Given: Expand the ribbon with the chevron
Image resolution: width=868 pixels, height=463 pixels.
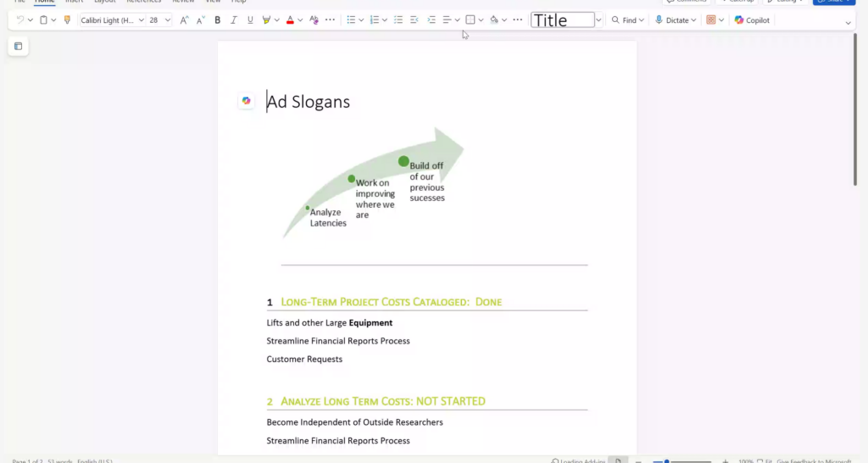Looking at the screenshot, I should 848,23.
